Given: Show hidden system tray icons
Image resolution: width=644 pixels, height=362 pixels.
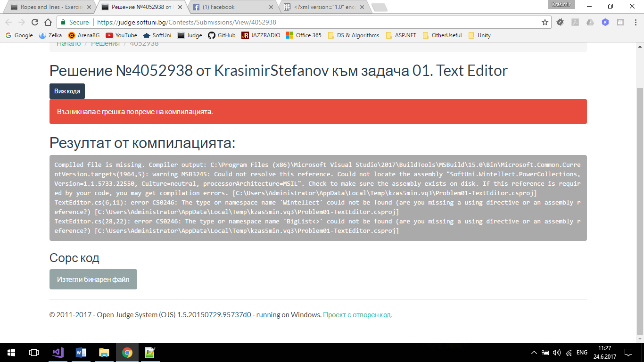Looking at the screenshot, I should click(x=534, y=352).
